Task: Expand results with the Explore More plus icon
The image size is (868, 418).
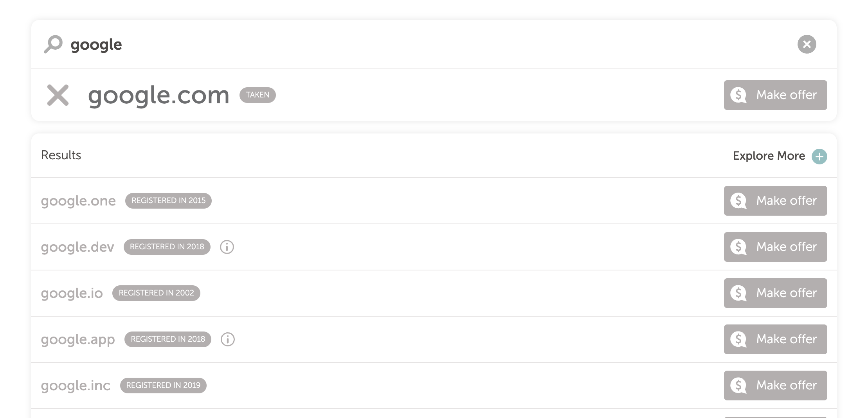Action: pos(819,156)
